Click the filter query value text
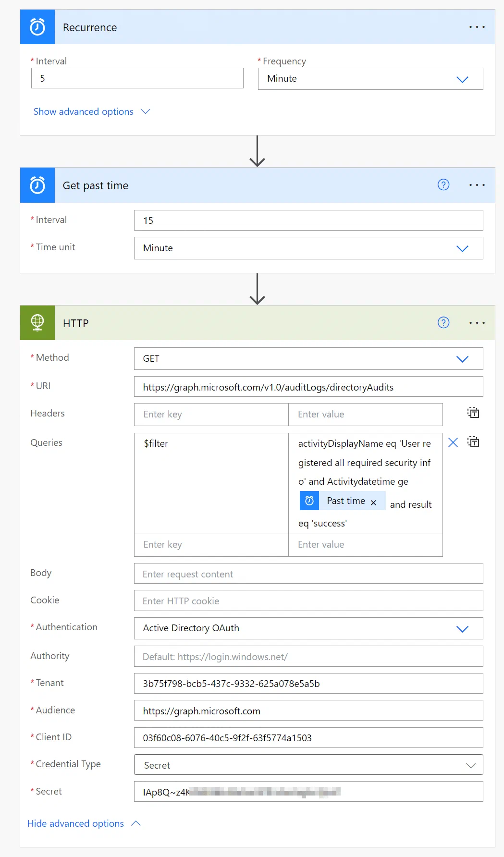Image resolution: width=504 pixels, height=857 pixels. tap(366, 483)
